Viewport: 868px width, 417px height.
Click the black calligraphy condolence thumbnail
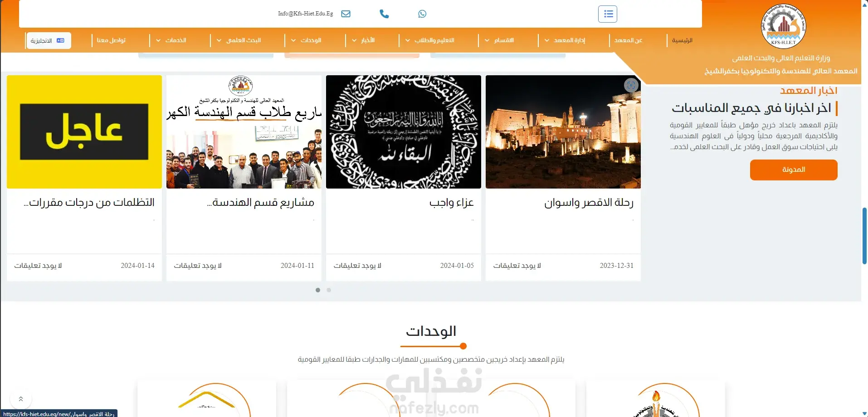click(404, 132)
